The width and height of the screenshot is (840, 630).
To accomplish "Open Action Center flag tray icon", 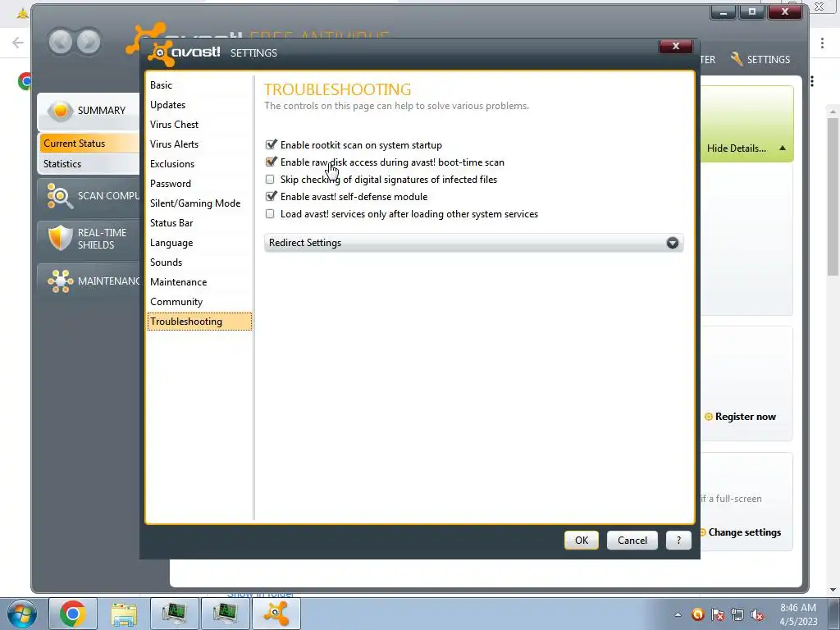I will pyautogui.click(x=717, y=614).
